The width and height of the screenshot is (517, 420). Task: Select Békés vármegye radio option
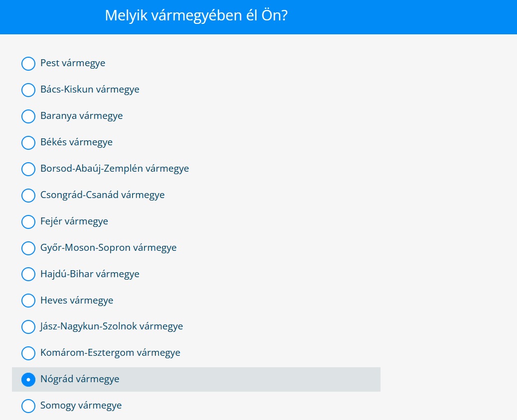click(28, 143)
